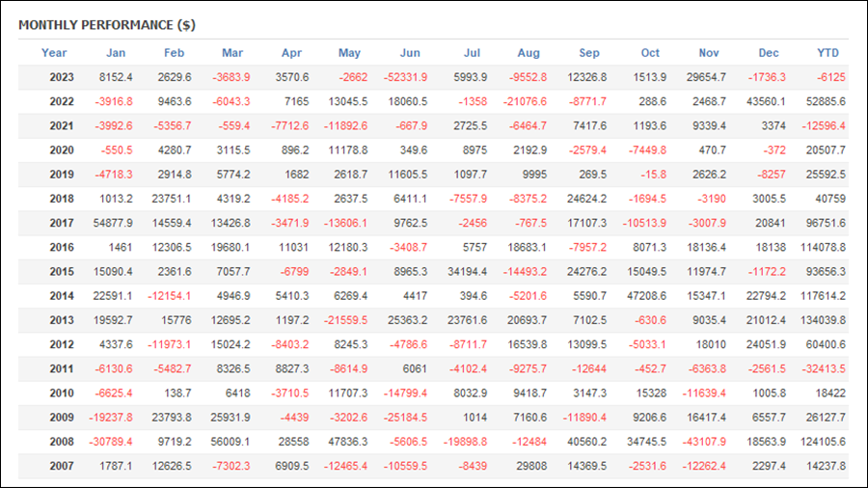This screenshot has height=488, width=868.
Task: Select the 47208.6 value in October 2014
Action: tap(646, 296)
